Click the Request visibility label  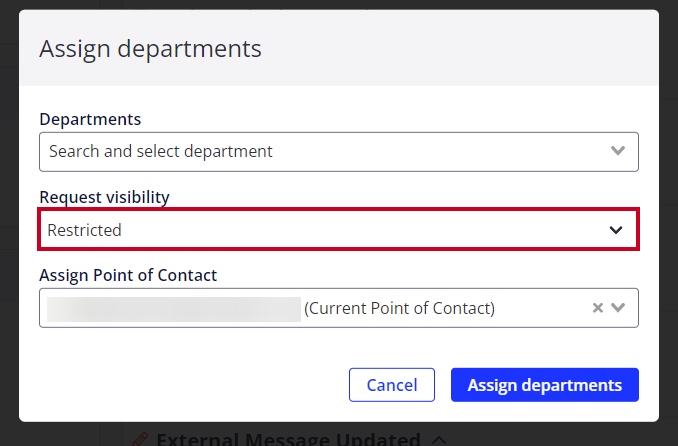[x=104, y=197]
